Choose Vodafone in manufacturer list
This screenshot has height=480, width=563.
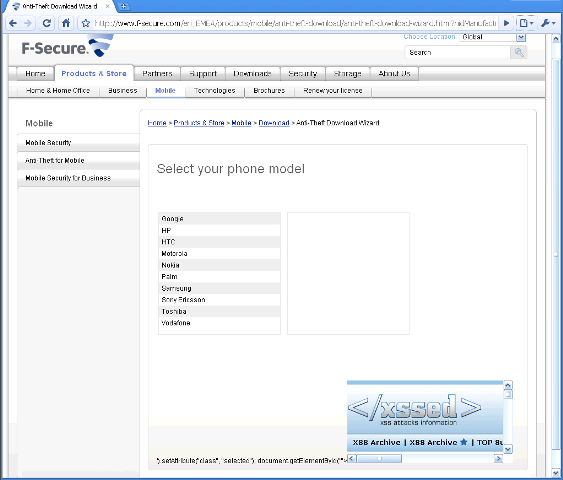[x=219, y=323]
